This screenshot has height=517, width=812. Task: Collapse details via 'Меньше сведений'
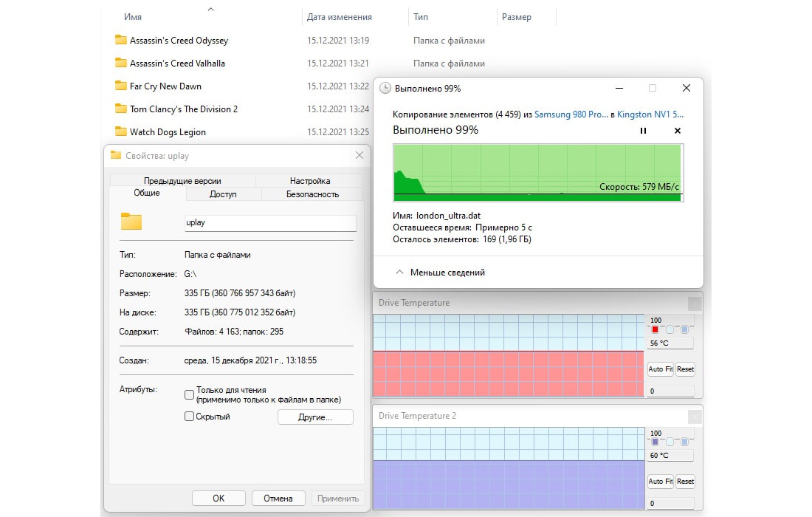[x=440, y=273]
